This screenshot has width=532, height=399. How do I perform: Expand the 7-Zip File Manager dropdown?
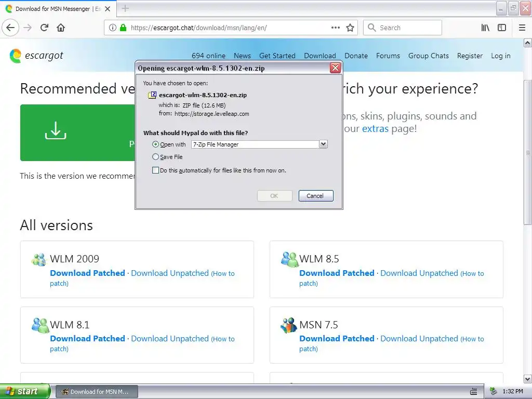[323, 144]
